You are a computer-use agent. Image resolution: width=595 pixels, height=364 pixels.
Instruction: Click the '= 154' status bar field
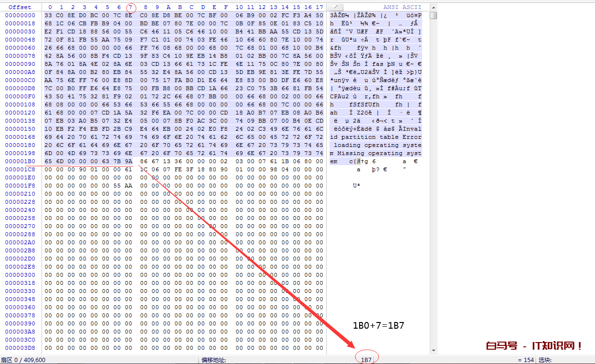525,360
